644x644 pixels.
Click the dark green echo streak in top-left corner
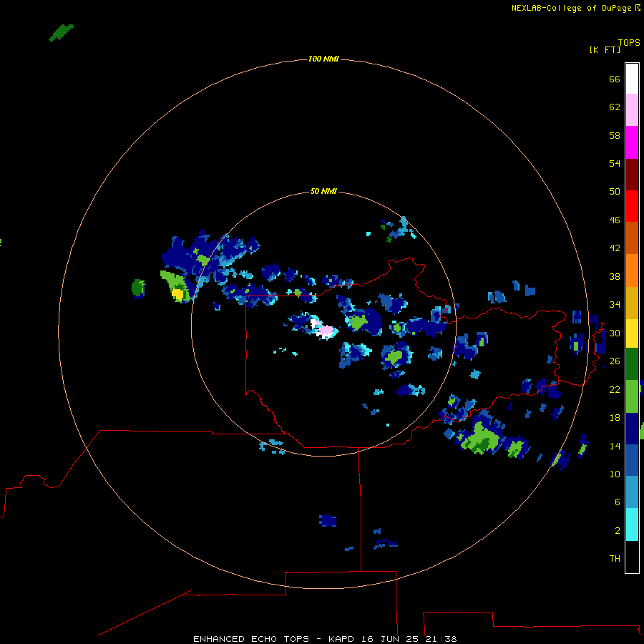tap(62, 32)
